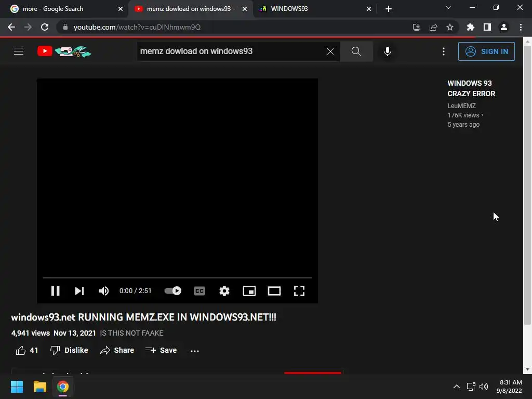The height and width of the screenshot is (399, 532).
Task: Like the video with thumbs up
Action: pyautogui.click(x=27, y=350)
